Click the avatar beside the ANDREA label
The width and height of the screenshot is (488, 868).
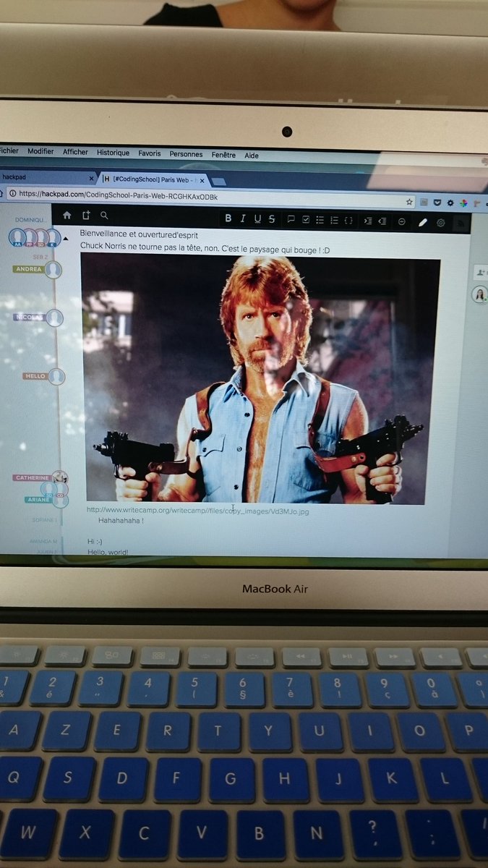53,270
